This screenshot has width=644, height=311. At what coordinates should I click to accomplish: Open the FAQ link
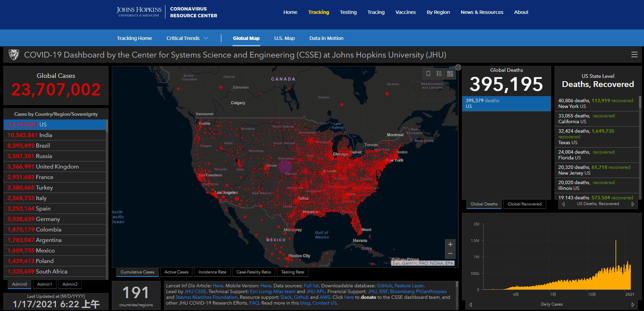(x=254, y=303)
